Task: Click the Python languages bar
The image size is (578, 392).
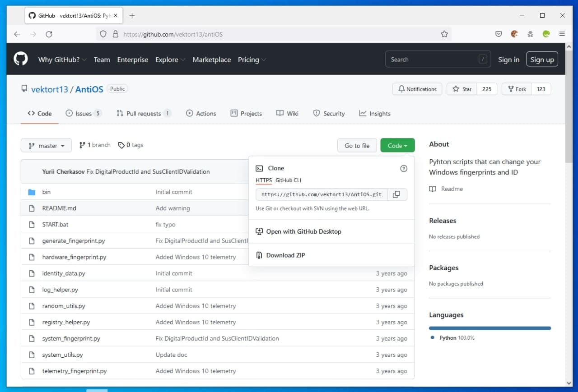Action: (x=489, y=328)
